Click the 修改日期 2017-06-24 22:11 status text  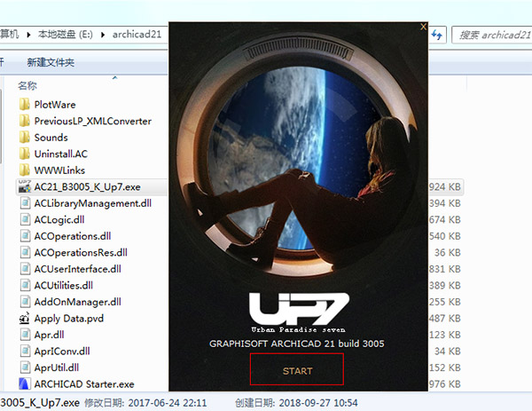(145, 403)
